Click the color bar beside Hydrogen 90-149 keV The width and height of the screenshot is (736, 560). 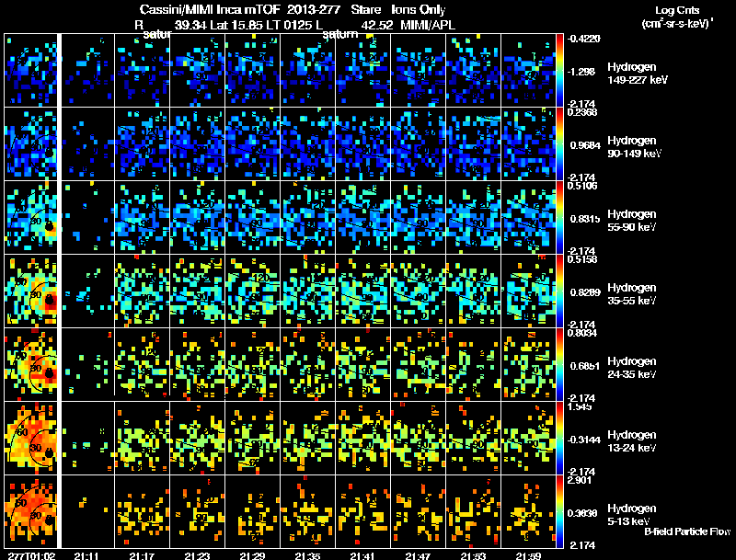pyautogui.click(x=559, y=144)
